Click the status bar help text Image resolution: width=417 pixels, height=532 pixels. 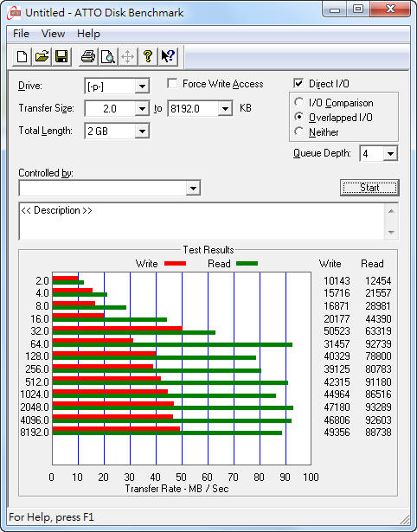51,517
